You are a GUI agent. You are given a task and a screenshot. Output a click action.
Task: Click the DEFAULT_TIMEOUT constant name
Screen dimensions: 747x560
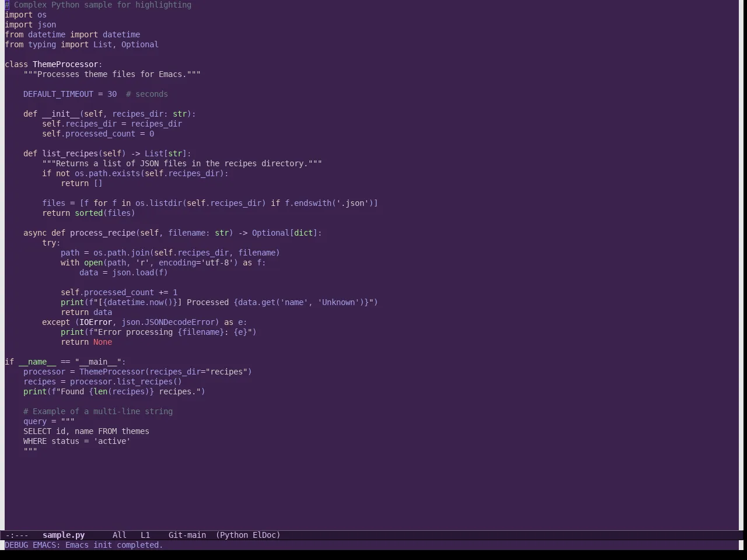coord(58,94)
